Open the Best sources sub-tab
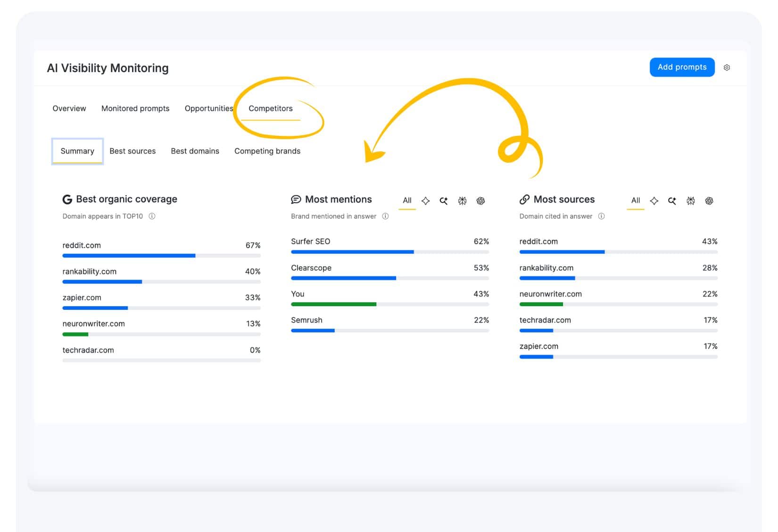 132,151
